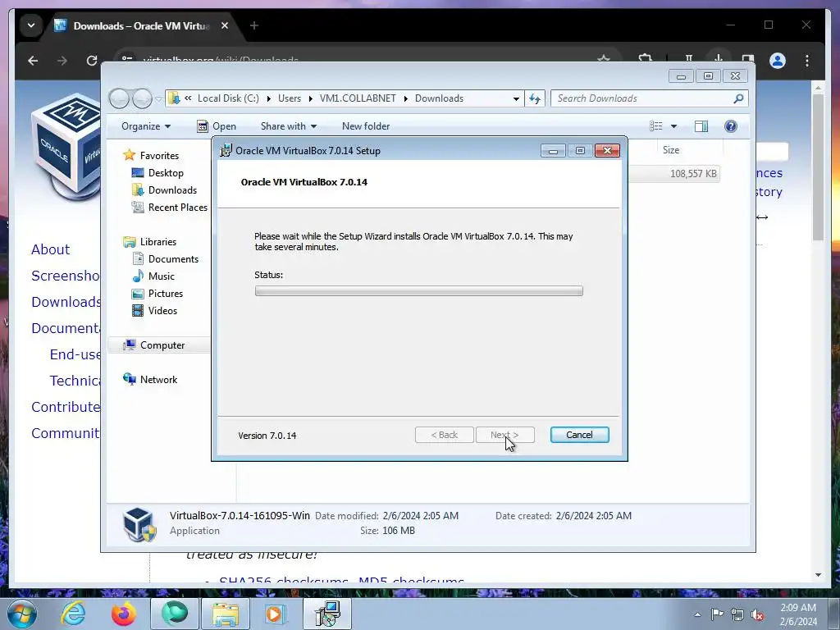This screenshot has width=840, height=630.
Task: Refresh the Explorer address bar
Action: coord(535,98)
